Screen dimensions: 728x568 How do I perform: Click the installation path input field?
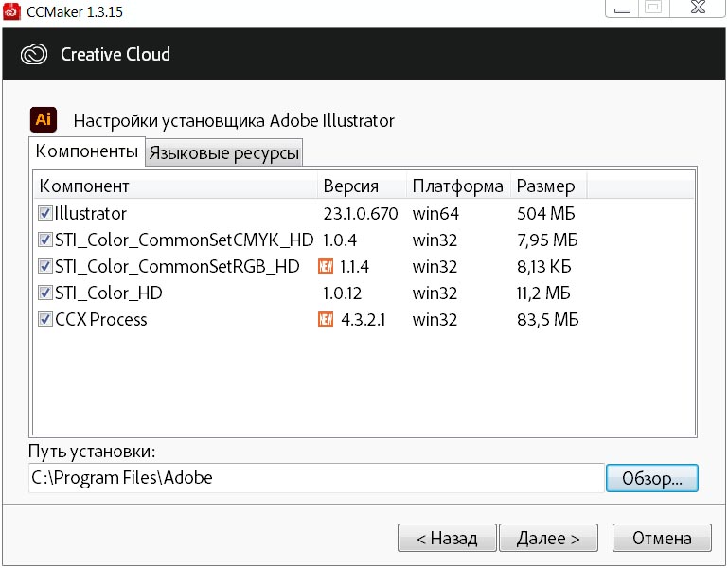(316, 478)
